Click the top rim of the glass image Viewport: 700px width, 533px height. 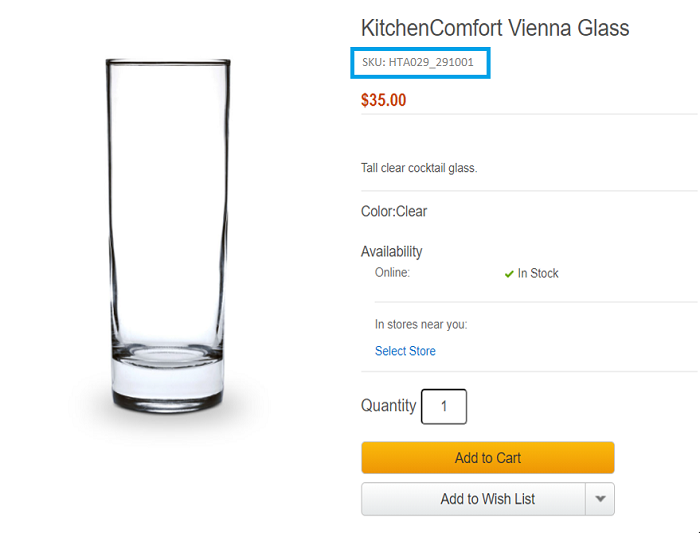pos(168,64)
